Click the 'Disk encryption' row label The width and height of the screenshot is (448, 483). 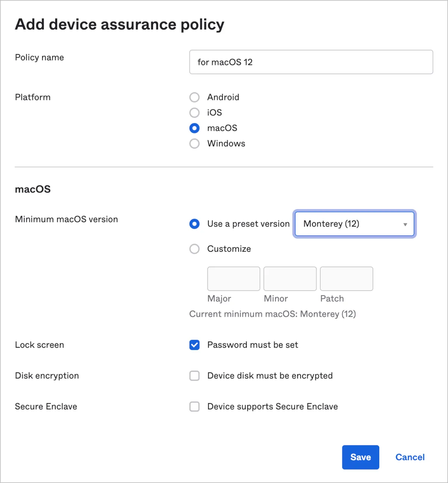pos(47,375)
